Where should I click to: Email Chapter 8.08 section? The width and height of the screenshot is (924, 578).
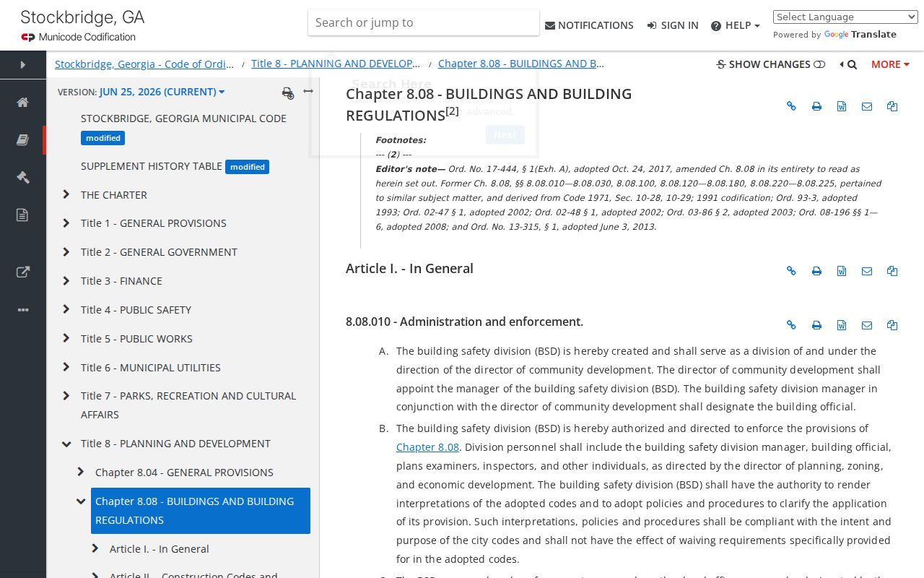[x=867, y=106]
